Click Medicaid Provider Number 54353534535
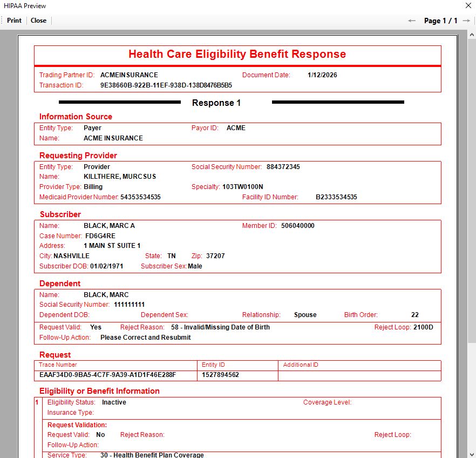Screen dimensions: 476x458 tap(140, 197)
